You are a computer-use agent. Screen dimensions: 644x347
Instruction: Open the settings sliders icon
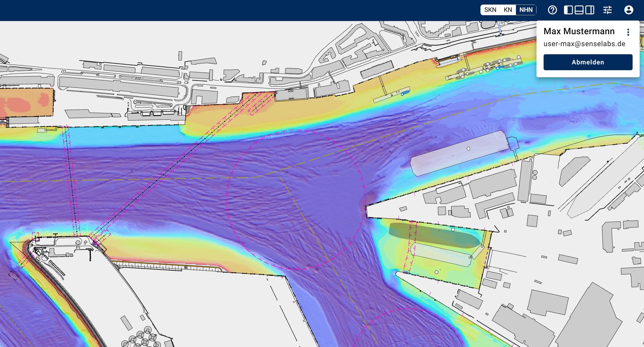click(607, 10)
